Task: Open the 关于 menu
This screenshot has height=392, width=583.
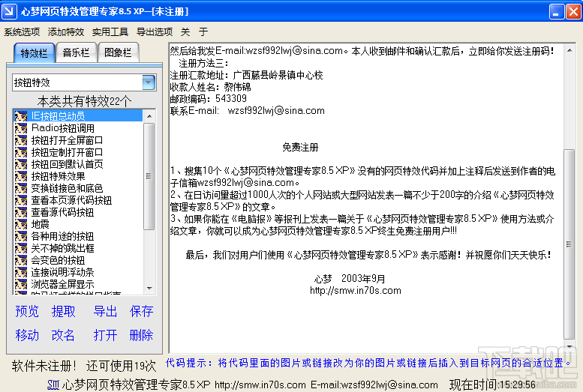Action: tap(194, 32)
